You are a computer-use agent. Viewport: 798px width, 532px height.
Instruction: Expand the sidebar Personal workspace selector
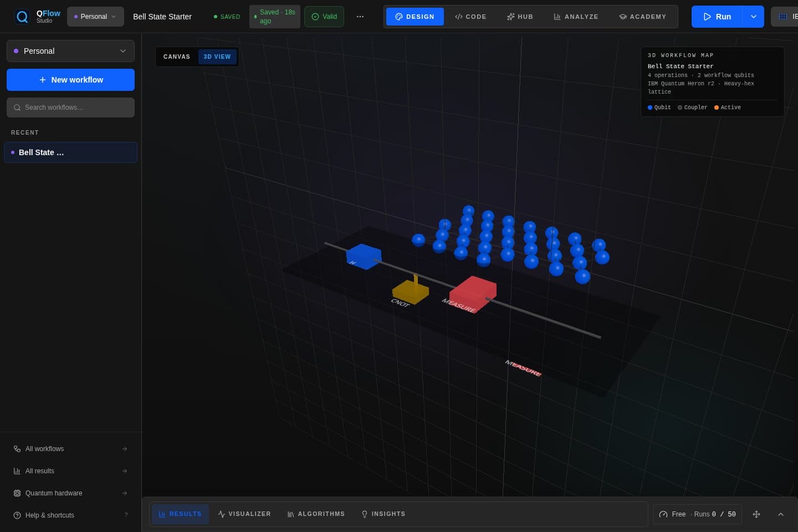click(70, 51)
